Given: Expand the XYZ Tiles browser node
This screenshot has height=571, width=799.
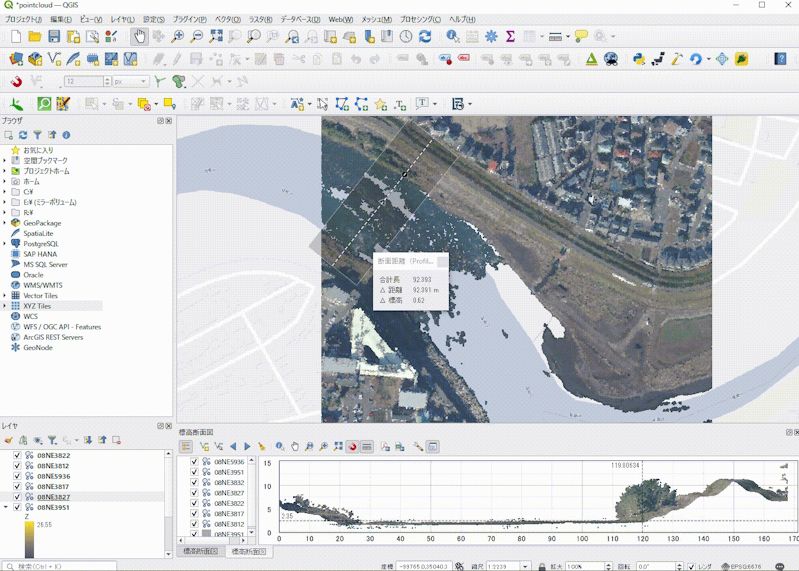Looking at the screenshot, I should pos(5,306).
